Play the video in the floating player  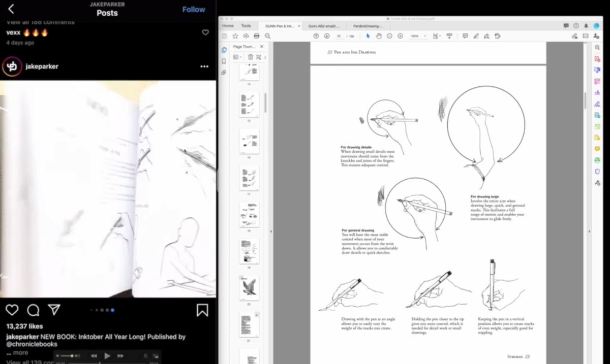[107, 356]
